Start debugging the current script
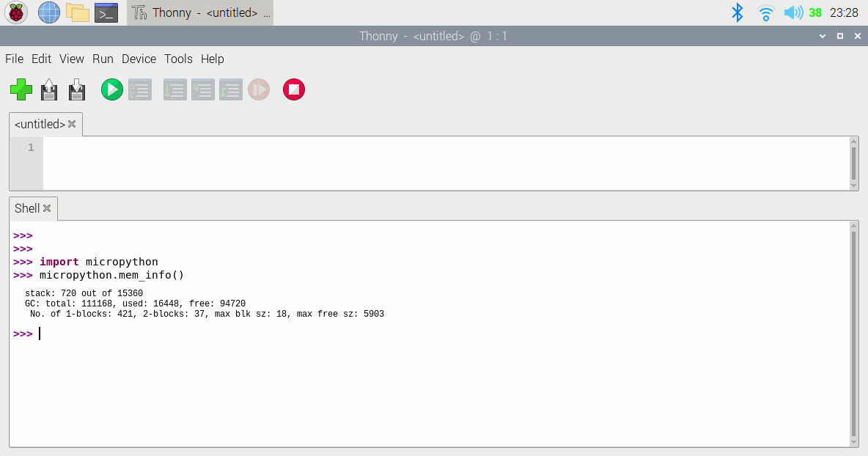Viewport: 868px width, 456px height. coord(140,89)
